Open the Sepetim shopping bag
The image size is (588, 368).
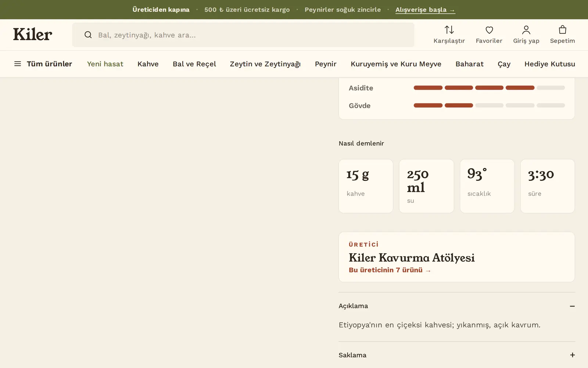(562, 30)
